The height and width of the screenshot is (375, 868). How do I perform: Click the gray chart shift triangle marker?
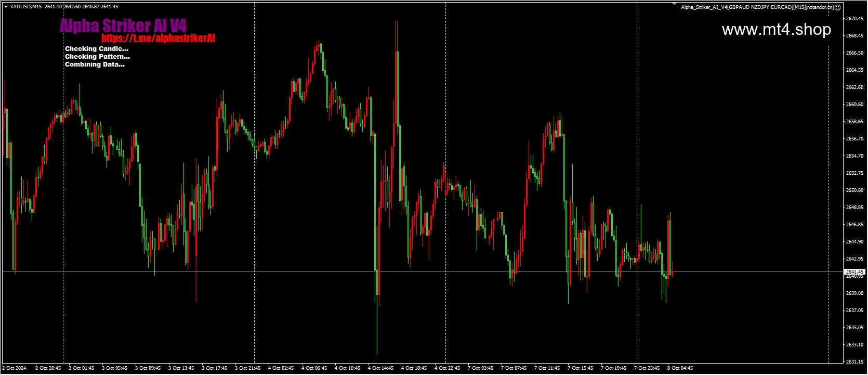(675, 5)
